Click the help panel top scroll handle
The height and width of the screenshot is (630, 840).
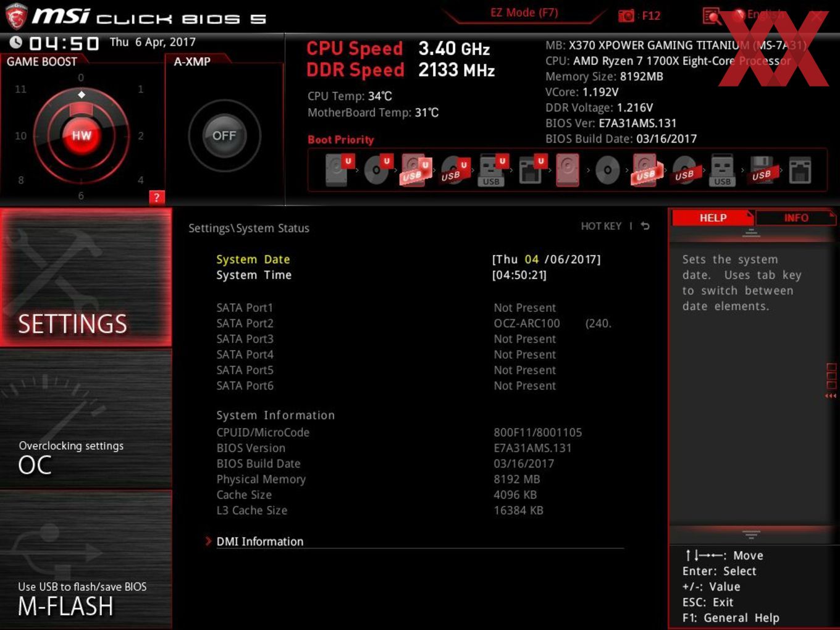pos(751,233)
